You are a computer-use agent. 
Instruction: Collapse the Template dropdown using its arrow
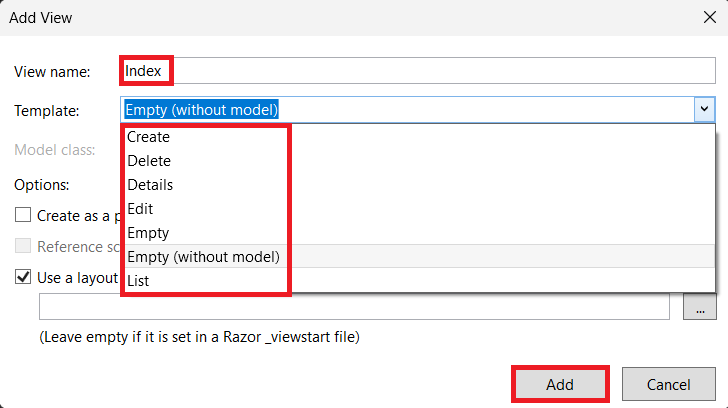704,109
